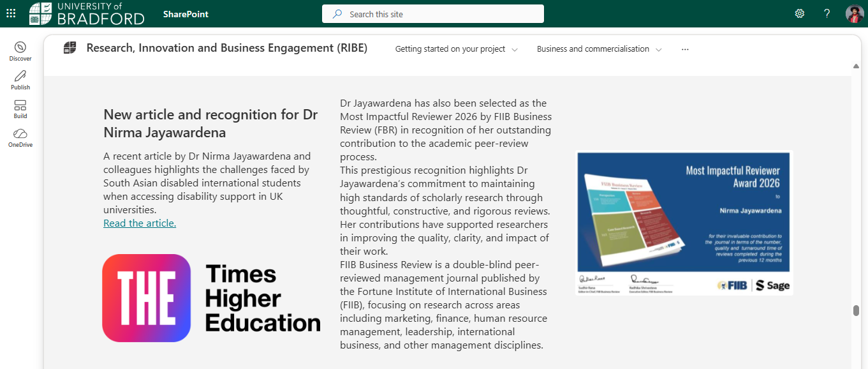Image resolution: width=868 pixels, height=369 pixels.
Task: Open Publish in the left sidebar
Action: point(20,80)
